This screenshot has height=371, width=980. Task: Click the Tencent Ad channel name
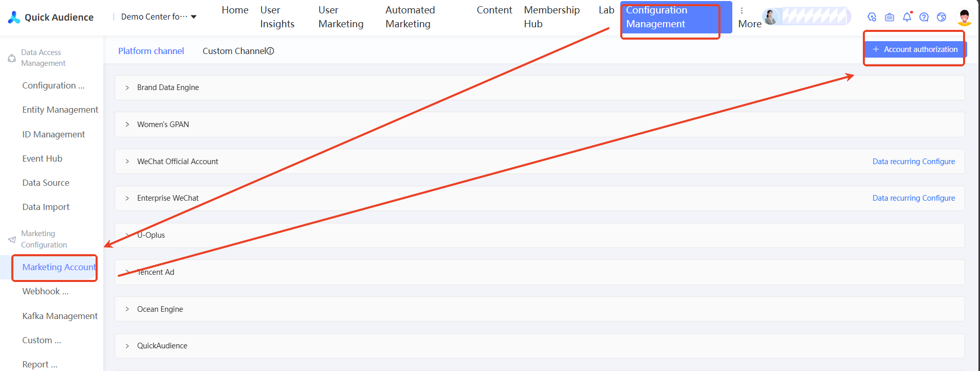click(x=156, y=272)
